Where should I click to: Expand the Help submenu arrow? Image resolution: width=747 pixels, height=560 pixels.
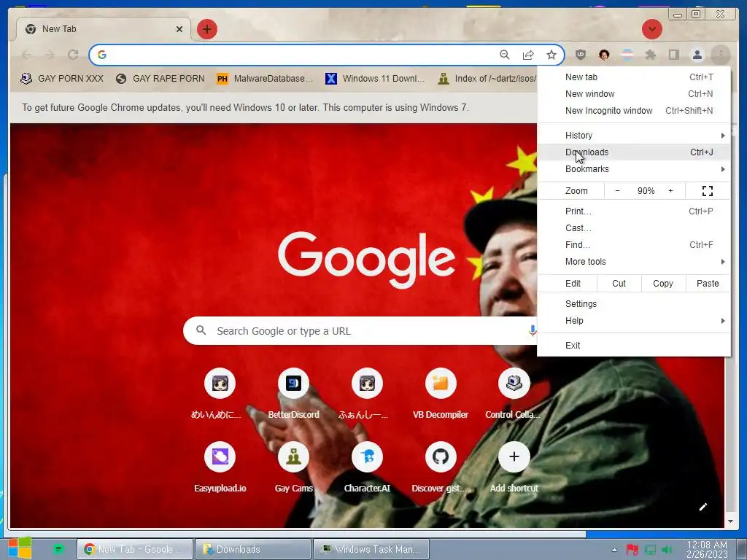(723, 321)
